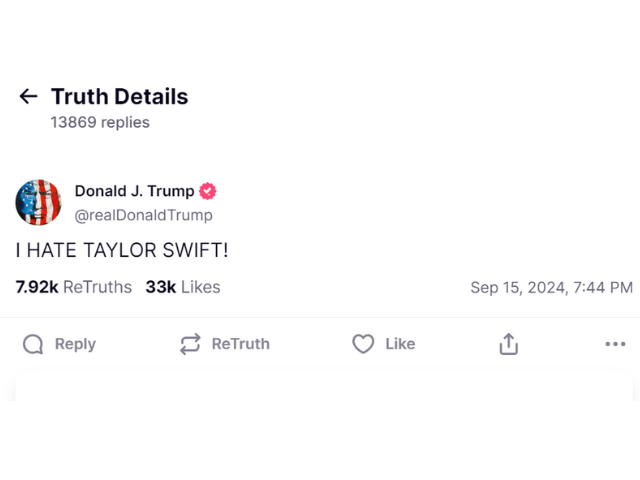Click the @realDonaldTrump handle
Image resolution: width=640 pixels, height=480 pixels.
click(x=143, y=215)
